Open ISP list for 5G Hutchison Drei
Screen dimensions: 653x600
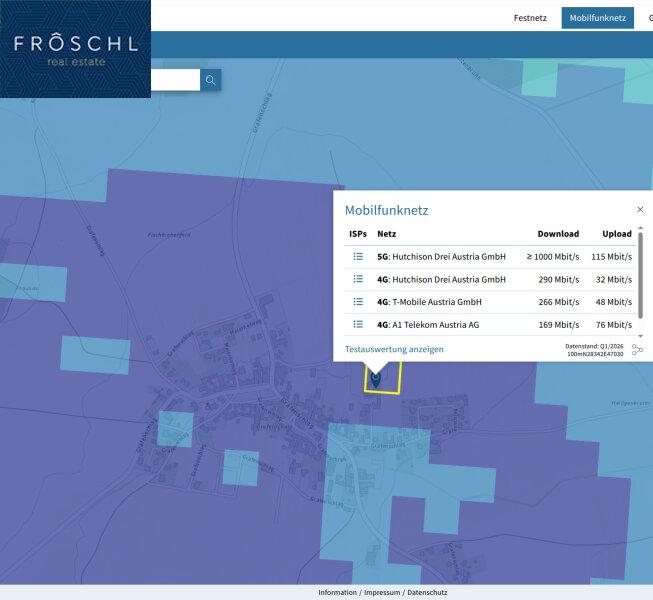coord(358,256)
